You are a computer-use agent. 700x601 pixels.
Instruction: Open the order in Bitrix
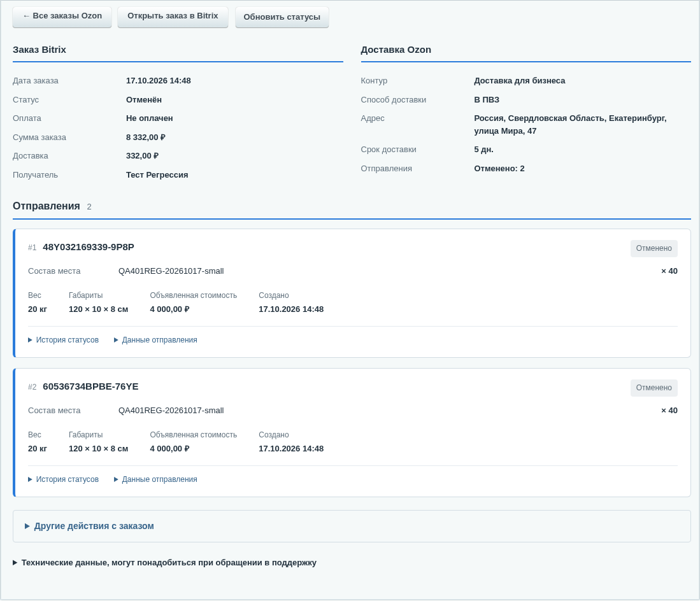(x=173, y=17)
